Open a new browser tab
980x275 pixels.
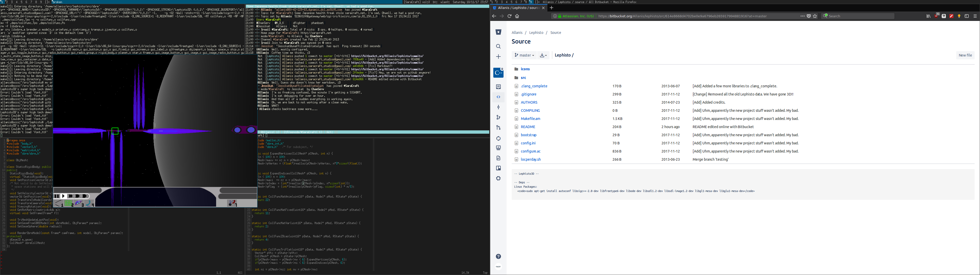pos(552,8)
